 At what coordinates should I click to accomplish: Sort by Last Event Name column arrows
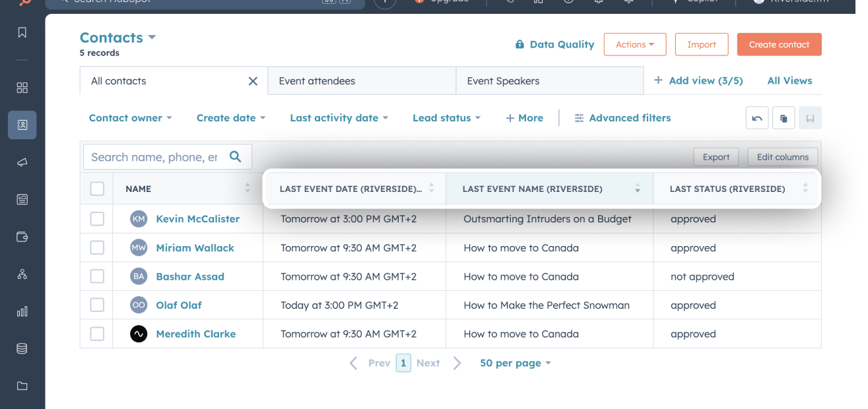tap(638, 189)
